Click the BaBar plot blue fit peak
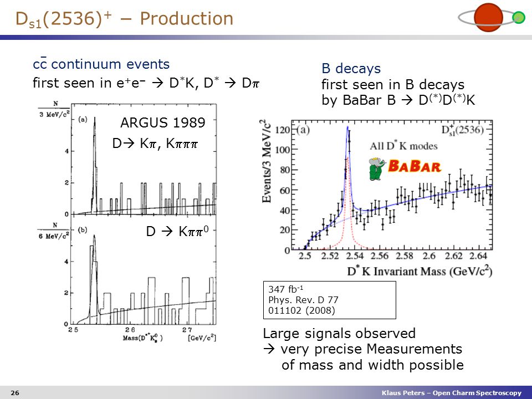This screenshot has height=399, width=532. coord(347,127)
